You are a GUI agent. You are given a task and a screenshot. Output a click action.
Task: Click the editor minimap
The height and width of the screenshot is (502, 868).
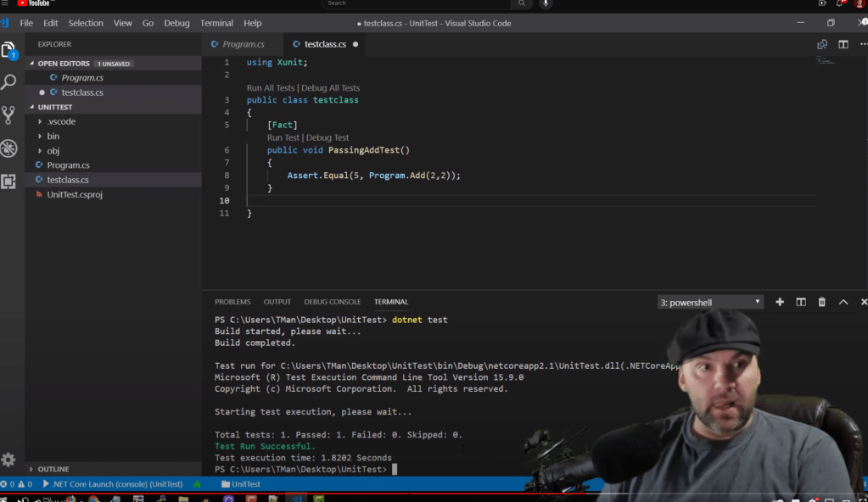tap(825, 60)
